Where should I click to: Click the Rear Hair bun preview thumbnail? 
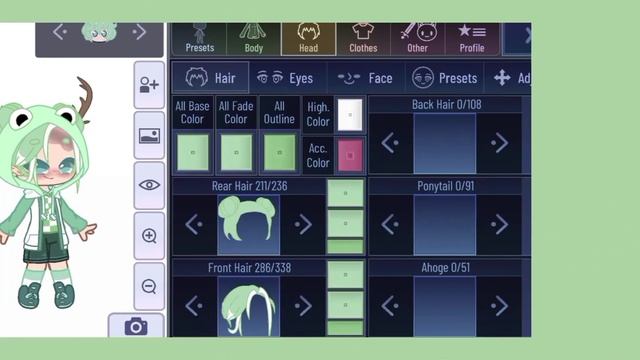[x=249, y=224]
